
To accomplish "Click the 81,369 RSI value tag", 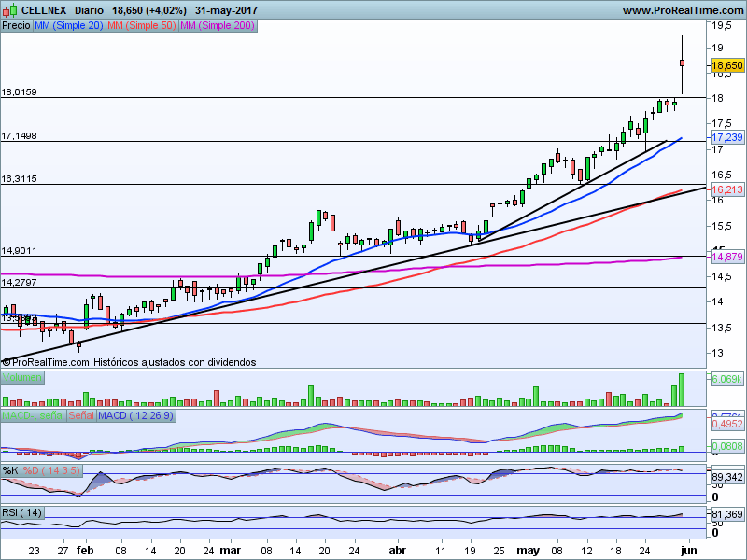I will pyautogui.click(x=727, y=514).
